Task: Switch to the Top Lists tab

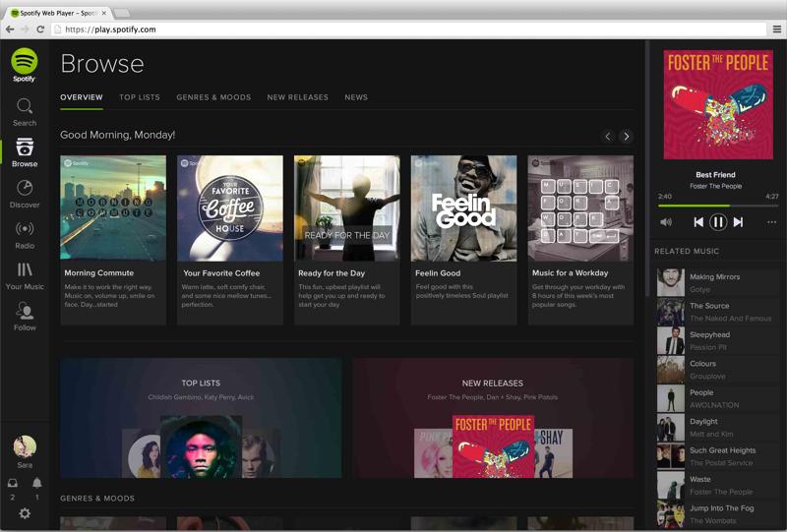Action: pos(140,97)
